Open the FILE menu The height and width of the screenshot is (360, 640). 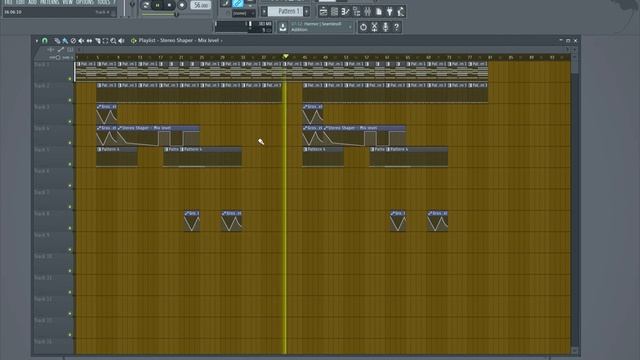tap(8, 2)
